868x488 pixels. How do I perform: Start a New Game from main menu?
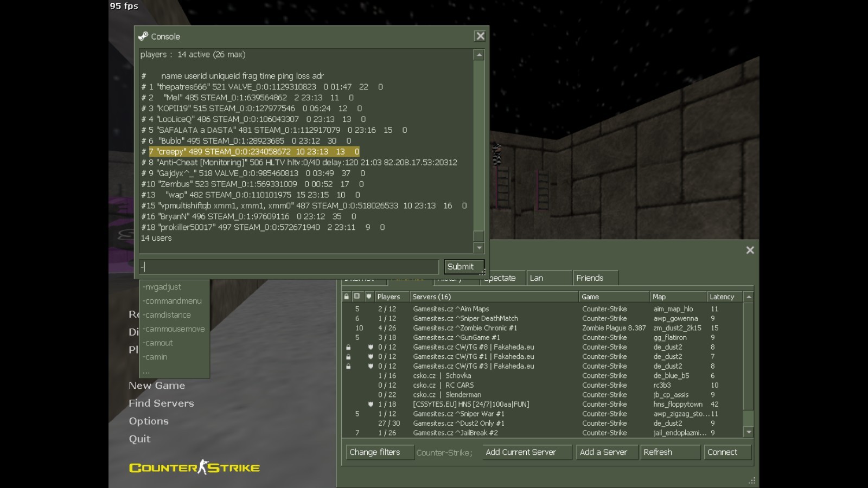pos(157,386)
